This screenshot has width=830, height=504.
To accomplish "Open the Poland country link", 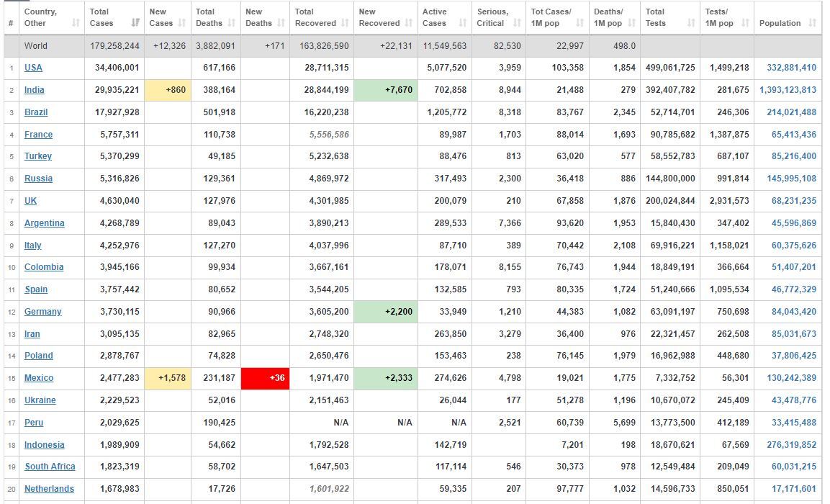I will (39, 355).
